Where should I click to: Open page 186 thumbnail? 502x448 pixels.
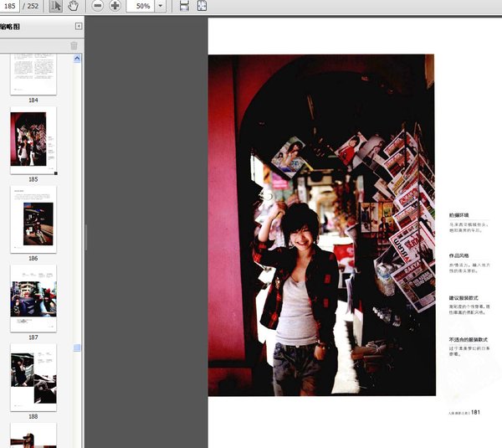pyautogui.click(x=33, y=219)
